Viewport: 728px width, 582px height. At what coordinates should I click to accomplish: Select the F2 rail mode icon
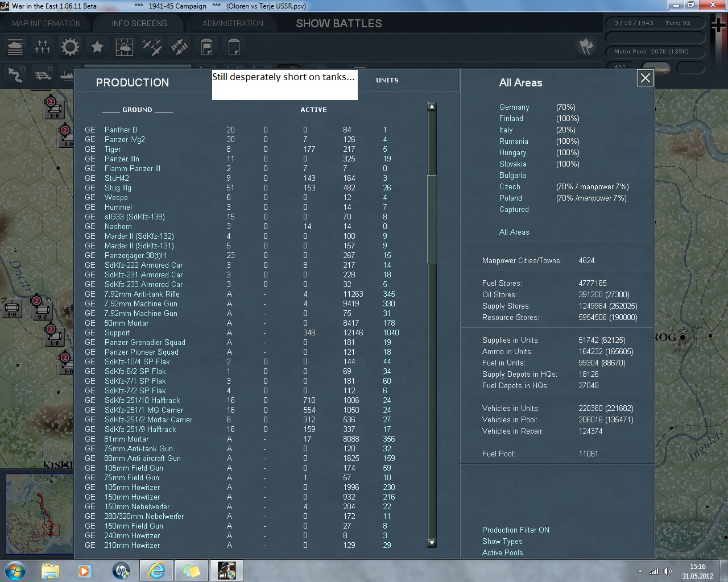(x=43, y=74)
